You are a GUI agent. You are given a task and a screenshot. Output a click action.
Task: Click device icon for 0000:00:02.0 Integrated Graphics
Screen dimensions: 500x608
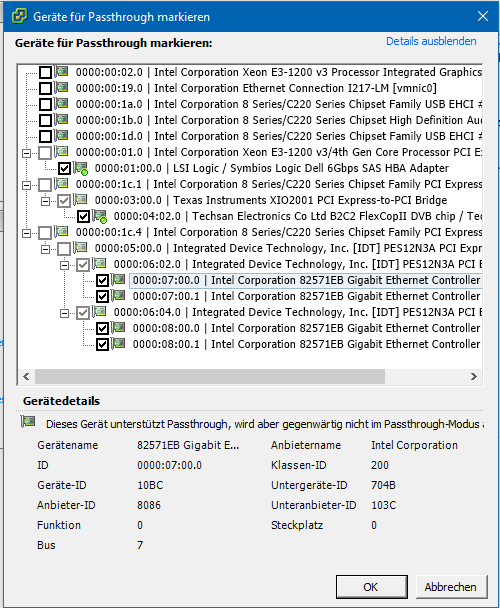click(x=61, y=71)
